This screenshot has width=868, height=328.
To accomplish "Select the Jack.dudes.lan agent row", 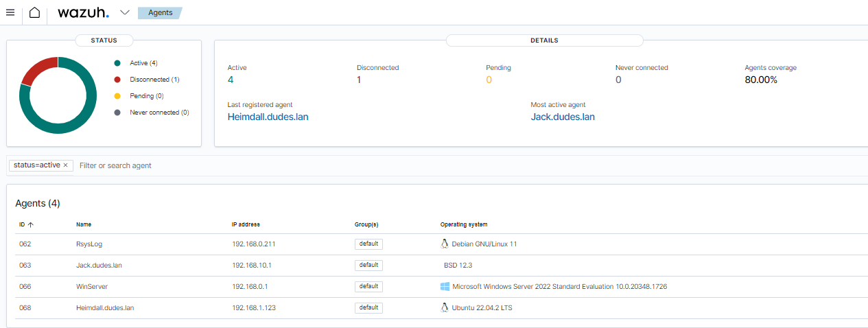I will tap(99, 265).
